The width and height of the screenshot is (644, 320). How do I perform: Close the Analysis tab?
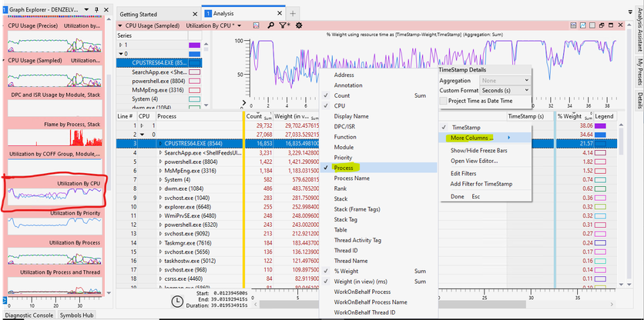(278, 14)
